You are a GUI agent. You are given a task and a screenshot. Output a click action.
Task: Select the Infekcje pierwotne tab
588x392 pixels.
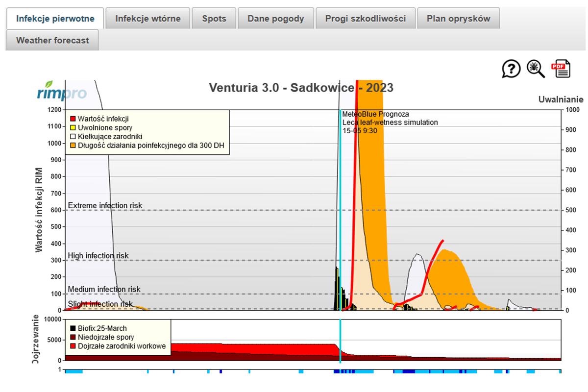[x=55, y=19]
